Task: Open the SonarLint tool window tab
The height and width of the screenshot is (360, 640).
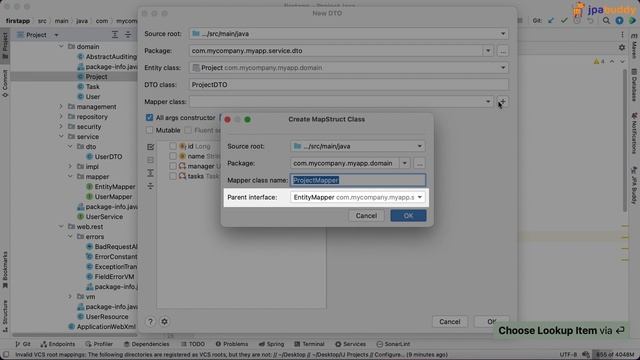Action: click(x=393, y=344)
